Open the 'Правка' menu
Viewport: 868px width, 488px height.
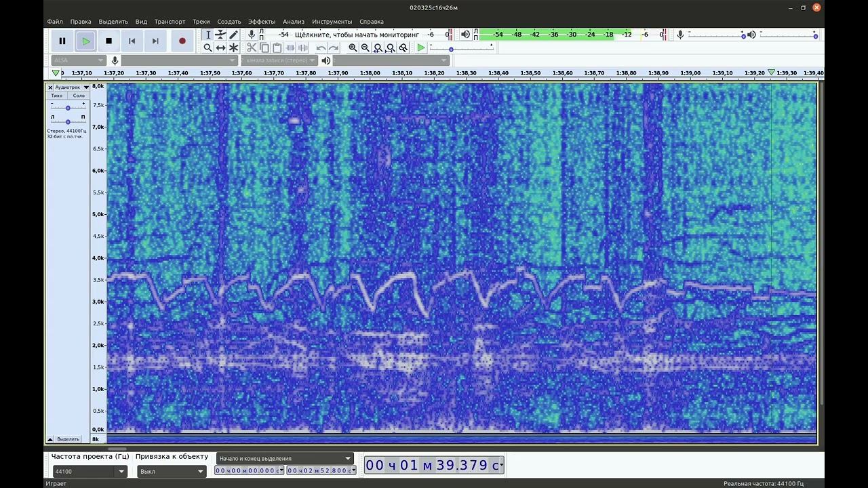(81, 22)
